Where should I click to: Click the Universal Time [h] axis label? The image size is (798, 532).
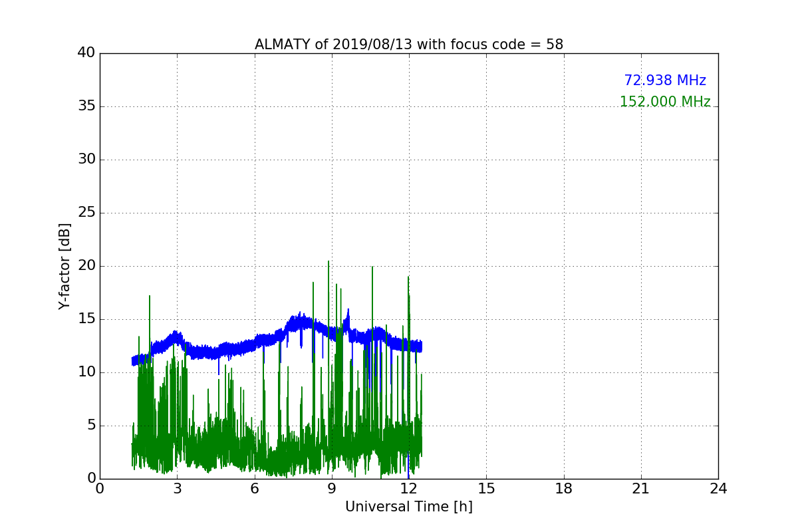pos(409,507)
